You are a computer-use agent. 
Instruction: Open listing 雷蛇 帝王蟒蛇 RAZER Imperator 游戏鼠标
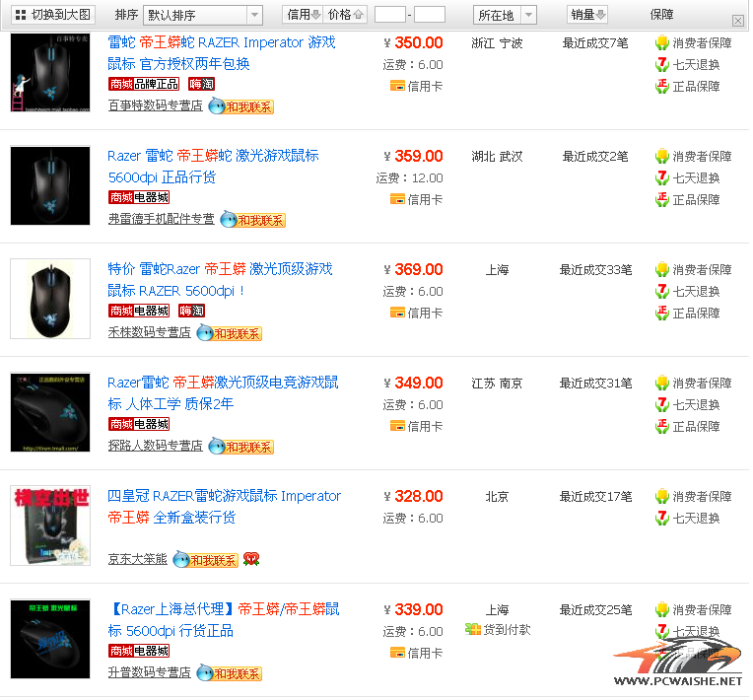[222, 53]
